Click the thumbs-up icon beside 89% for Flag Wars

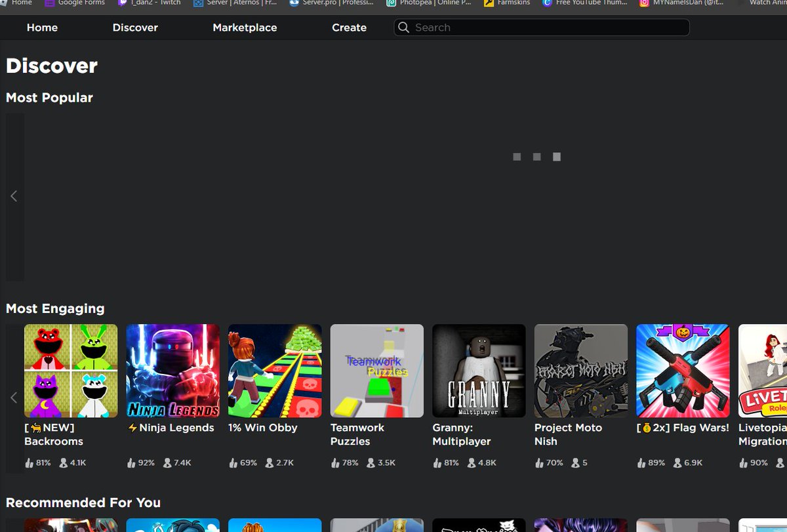pos(641,463)
